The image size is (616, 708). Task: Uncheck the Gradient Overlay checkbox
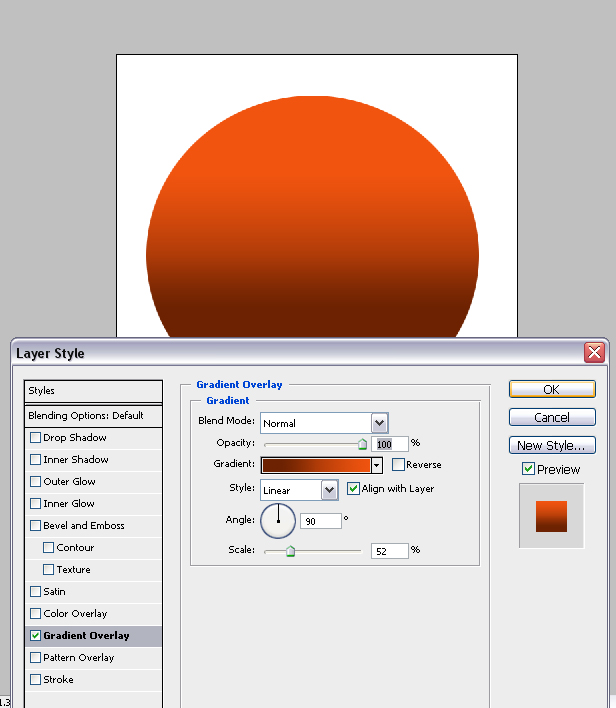(x=35, y=636)
